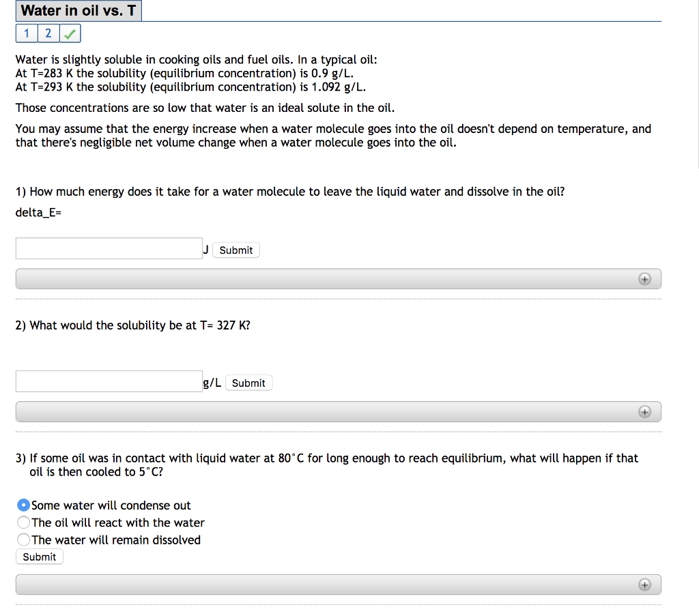Select 'Some water will condense out'
The width and height of the screenshot is (699, 616).
coord(24,505)
